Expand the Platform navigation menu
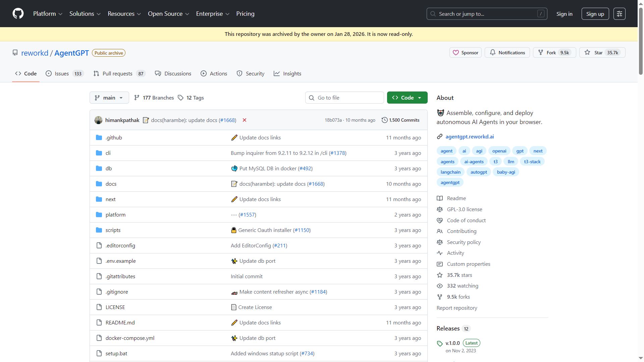The width and height of the screenshot is (644, 362). pyautogui.click(x=48, y=14)
